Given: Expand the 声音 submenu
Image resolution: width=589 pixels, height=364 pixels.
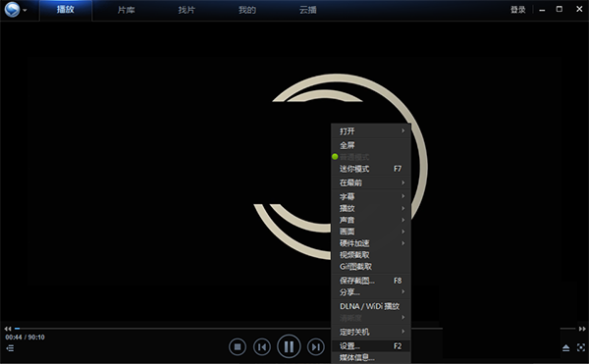Looking at the screenshot, I should [371, 220].
